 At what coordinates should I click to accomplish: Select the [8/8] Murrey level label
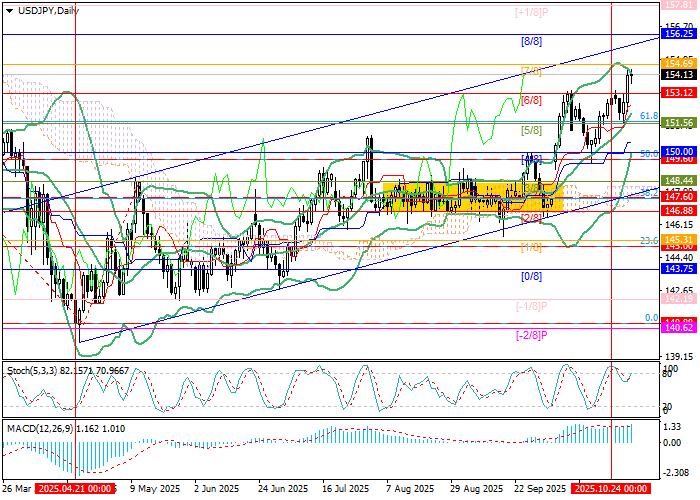coord(531,42)
